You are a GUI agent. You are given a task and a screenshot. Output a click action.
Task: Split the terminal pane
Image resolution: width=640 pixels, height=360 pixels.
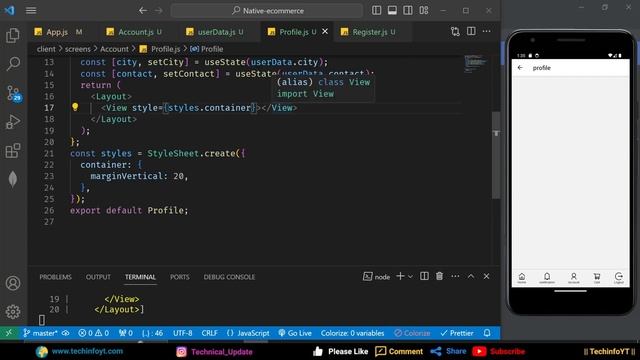pyautogui.click(x=424, y=276)
